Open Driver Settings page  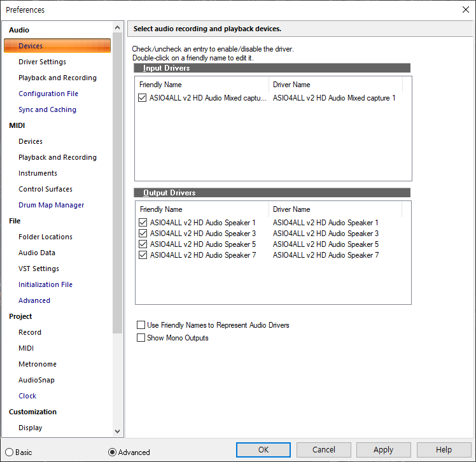tap(42, 62)
